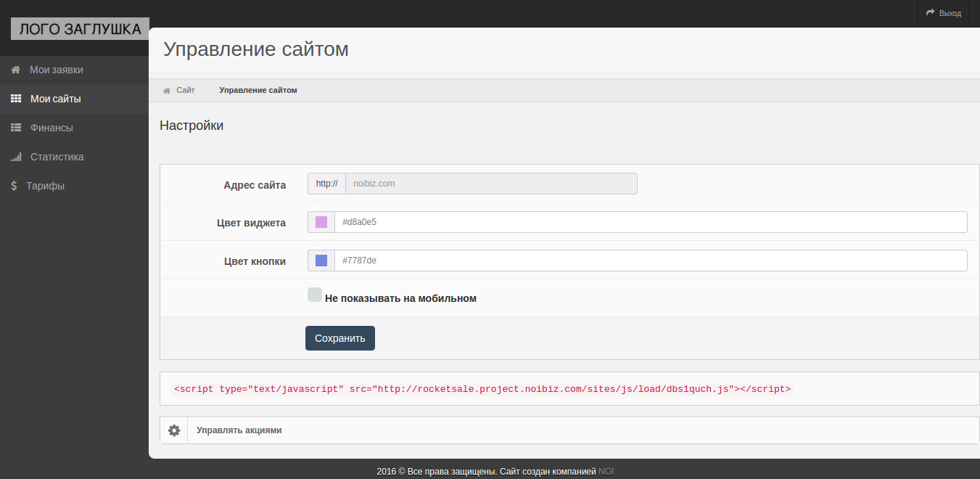Click the gear icon beside Управлять акциями
The width and height of the screenshot is (980, 479).
click(x=174, y=430)
